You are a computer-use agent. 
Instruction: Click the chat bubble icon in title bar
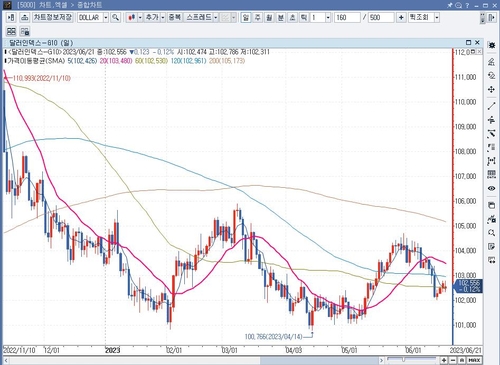pyautogui.click(x=459, y=5)
